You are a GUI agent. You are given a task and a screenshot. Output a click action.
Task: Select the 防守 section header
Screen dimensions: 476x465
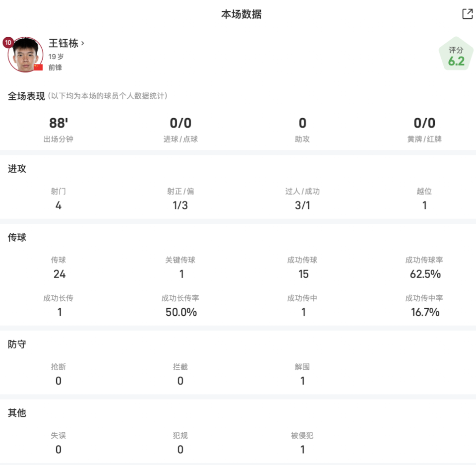tap(17, 344)
